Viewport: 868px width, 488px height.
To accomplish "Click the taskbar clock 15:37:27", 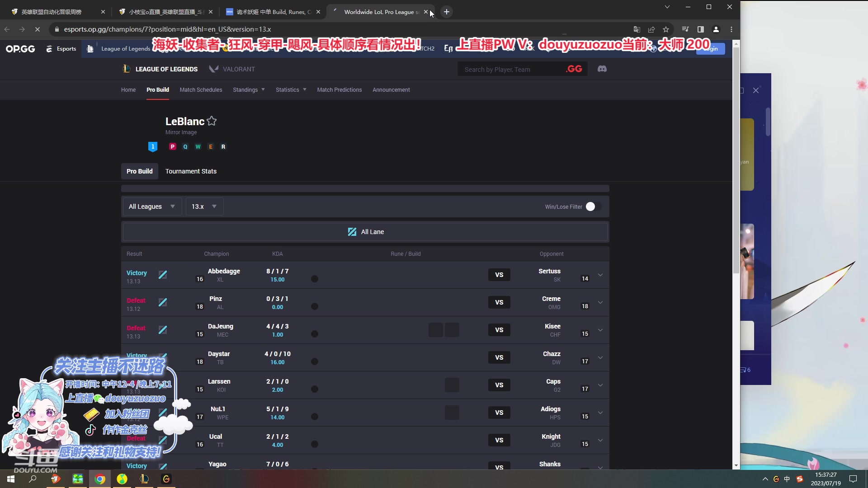I will (x=826, y=475).
